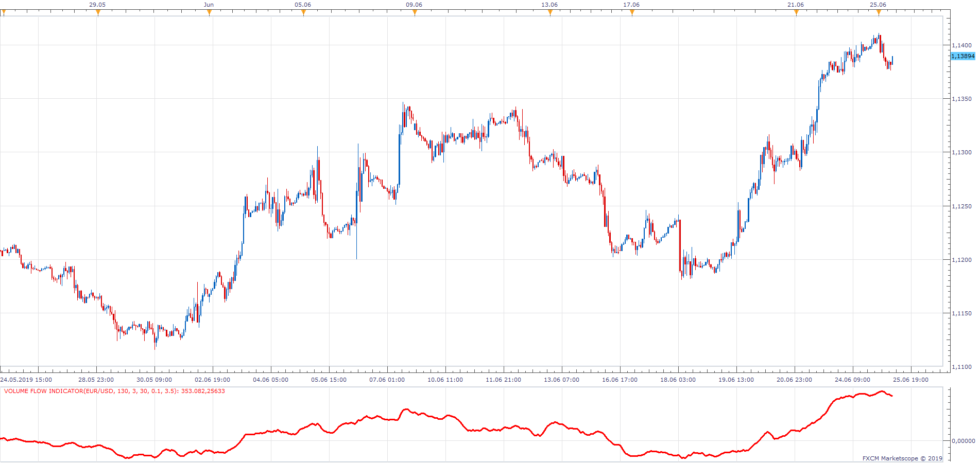This screenshot has width=980, height=463.
Task: Click the 16.06 17:00 time label
Action: click(620, 380)
